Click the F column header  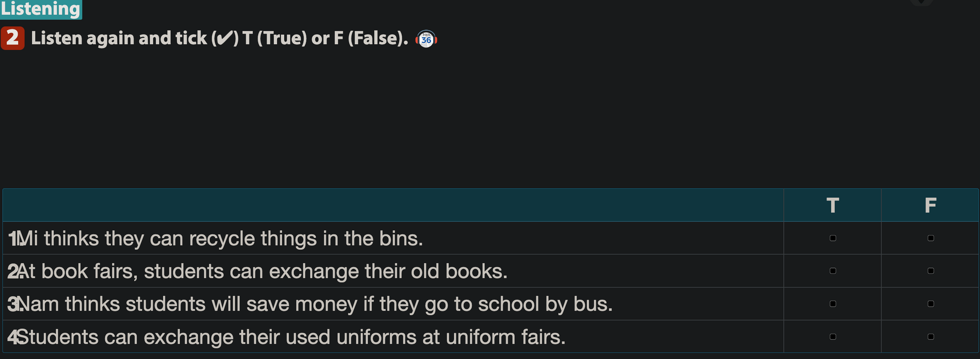[931, 205]
